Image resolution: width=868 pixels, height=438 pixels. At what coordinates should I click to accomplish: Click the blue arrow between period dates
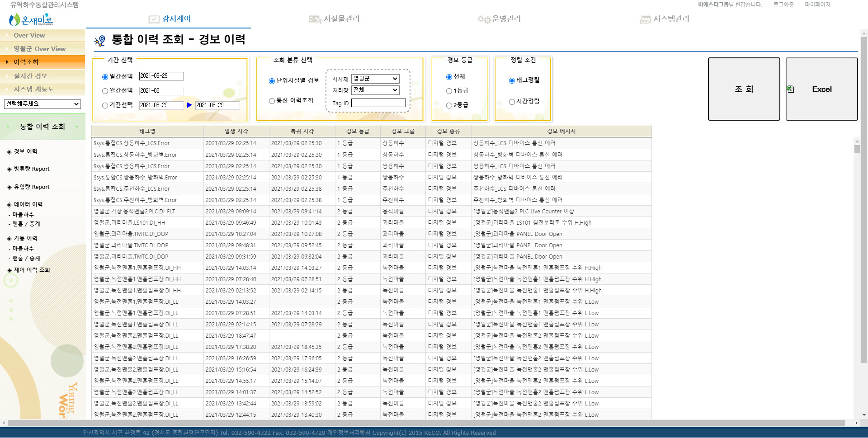pyautogui.click(x=189, y=105)
